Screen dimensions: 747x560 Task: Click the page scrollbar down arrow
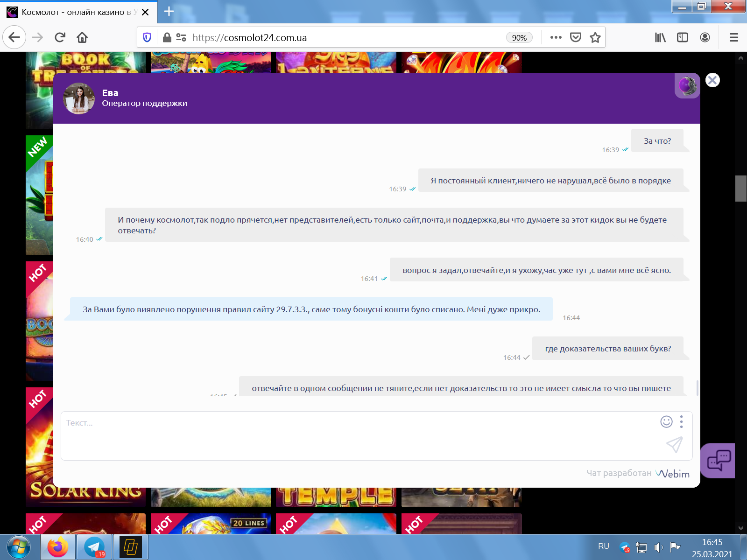click(x=741, y=528)
